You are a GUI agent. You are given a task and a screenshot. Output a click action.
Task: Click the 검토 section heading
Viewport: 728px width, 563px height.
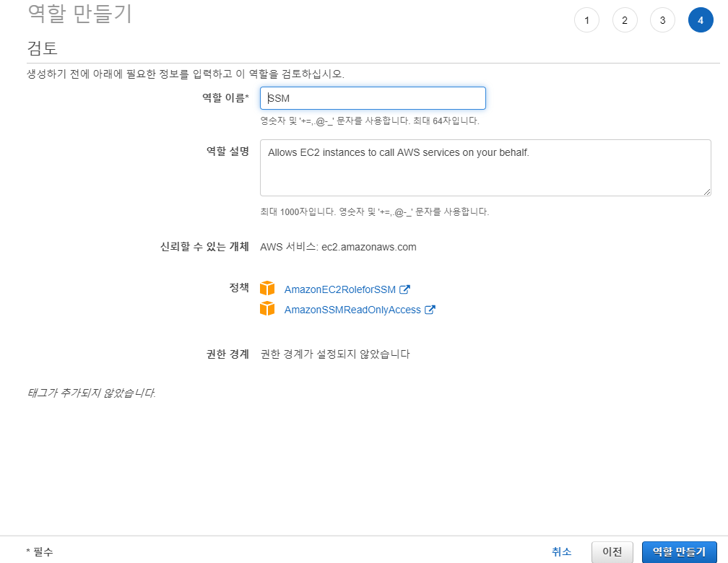(42, 48)
